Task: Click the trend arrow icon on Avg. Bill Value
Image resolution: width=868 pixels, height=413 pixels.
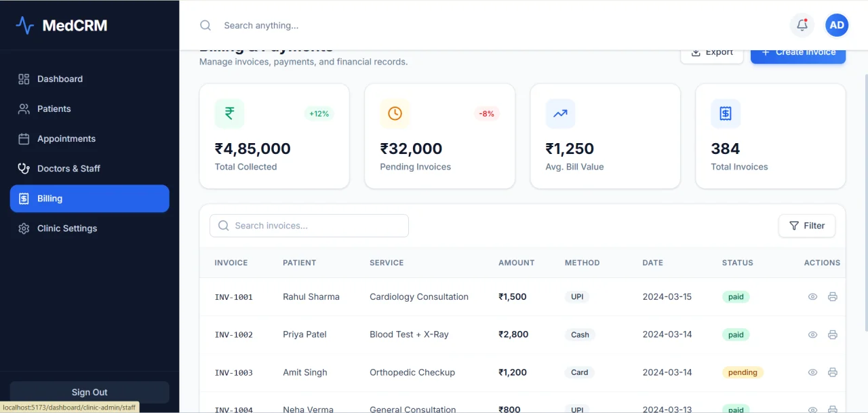Action: tap(560, 113)
